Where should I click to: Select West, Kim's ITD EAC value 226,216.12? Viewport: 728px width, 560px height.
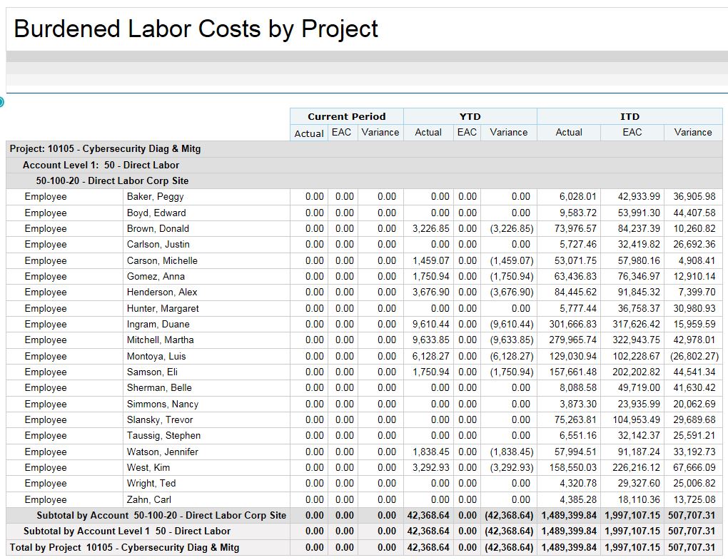(x=636, y=468)
